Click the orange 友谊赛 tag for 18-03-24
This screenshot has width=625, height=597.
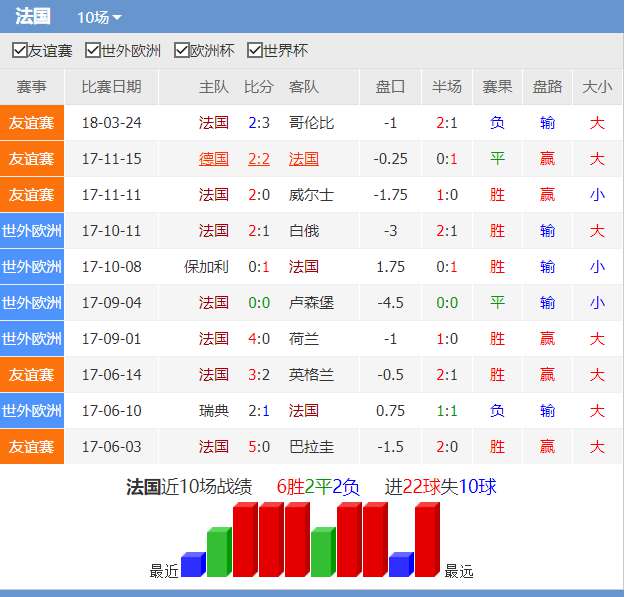32,123
